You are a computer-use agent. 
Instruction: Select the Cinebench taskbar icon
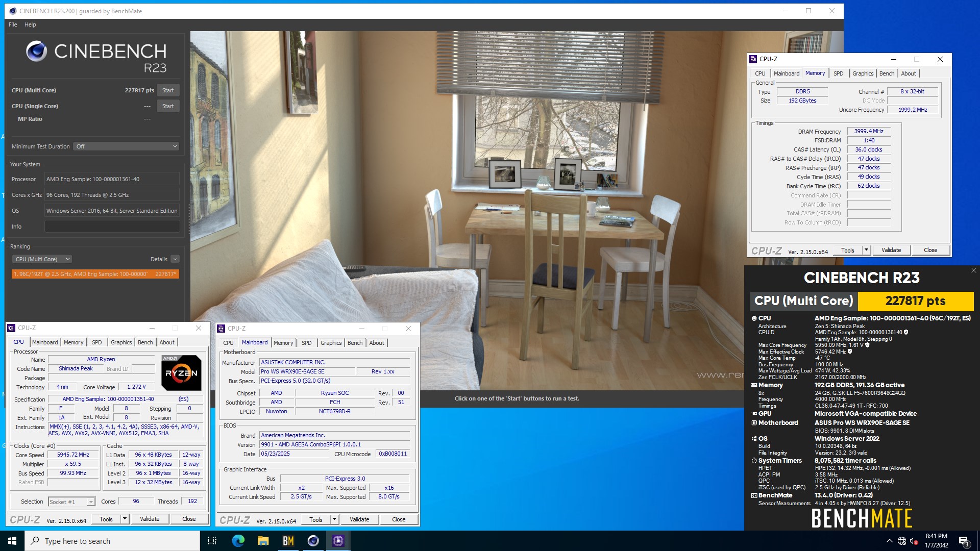click(313, 541)
